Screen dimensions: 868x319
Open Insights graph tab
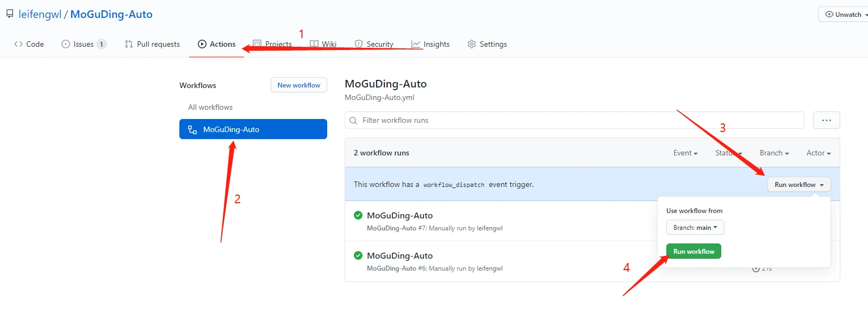430,44
